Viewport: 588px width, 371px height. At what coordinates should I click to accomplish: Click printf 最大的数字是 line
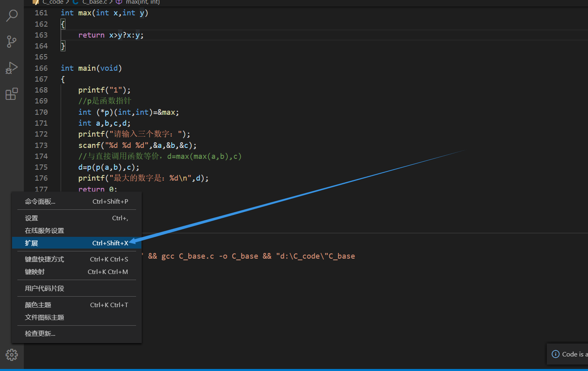coord(143,178)
